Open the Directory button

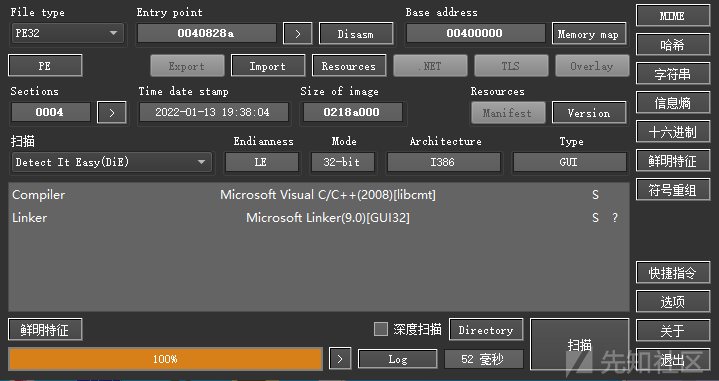[x=486, y=330]
